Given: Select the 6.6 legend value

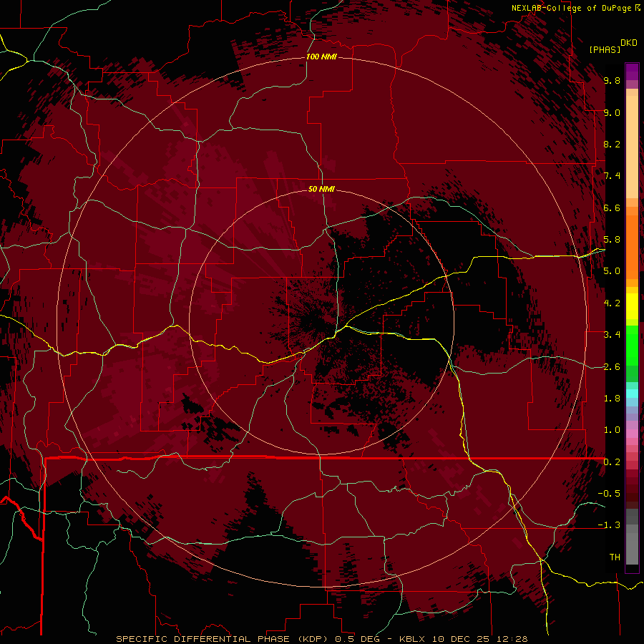Looking at the screenshot, I should [x=612, y=208].
